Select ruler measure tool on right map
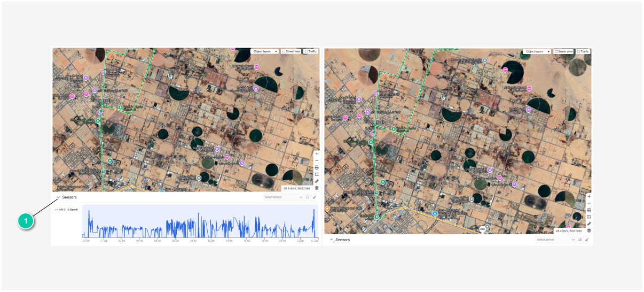 [x=589, y=224]
